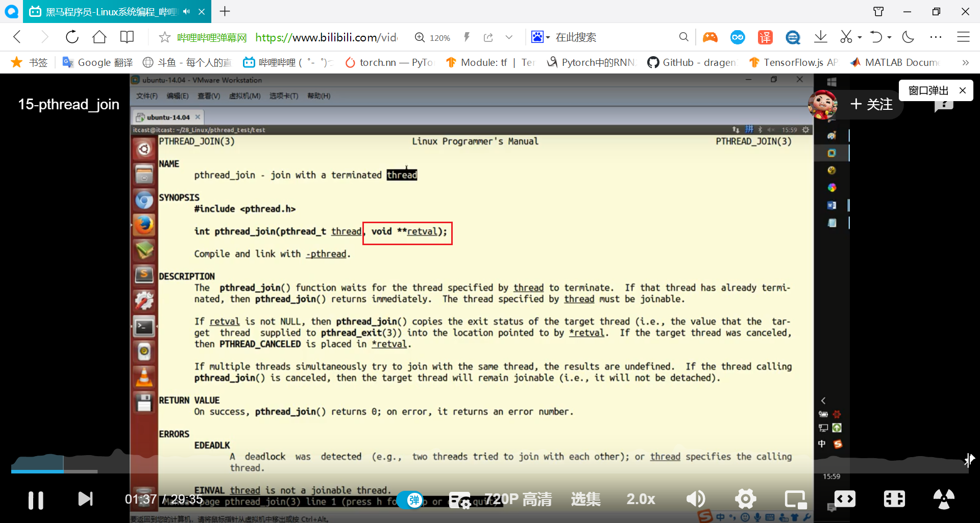Image resolution: width=980 pixels, height=523 pixels.
Task: Open VMware 编辑(E) menu
Action: 178,96
